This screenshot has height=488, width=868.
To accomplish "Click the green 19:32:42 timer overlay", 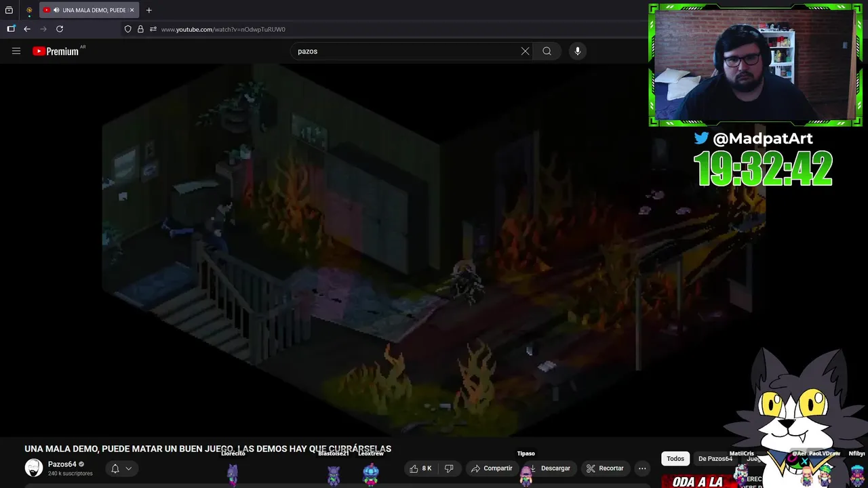I will [763, 169].
